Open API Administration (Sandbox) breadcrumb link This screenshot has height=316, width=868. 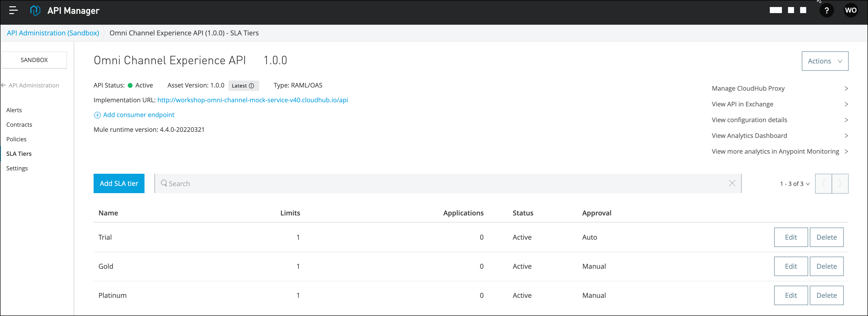(53, 33)
